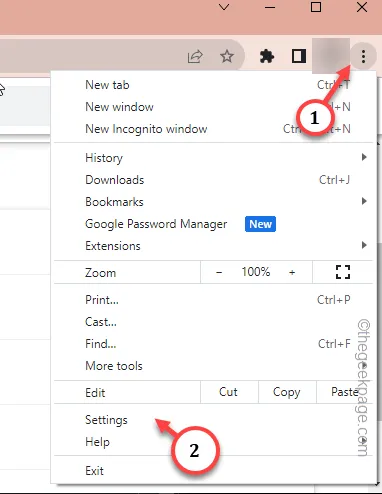
Task: Choose Exit to quit Chrome
Action: coord(213,471)
